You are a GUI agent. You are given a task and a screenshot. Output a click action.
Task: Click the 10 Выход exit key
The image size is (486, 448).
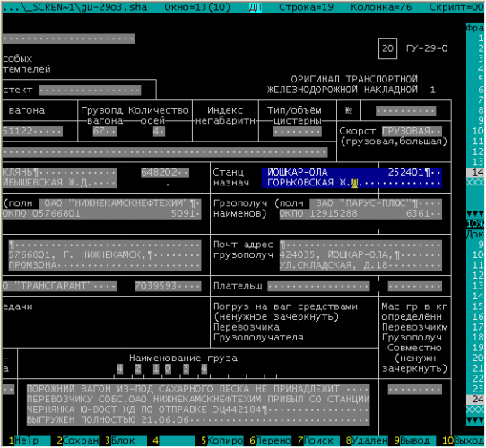point(463,440)
